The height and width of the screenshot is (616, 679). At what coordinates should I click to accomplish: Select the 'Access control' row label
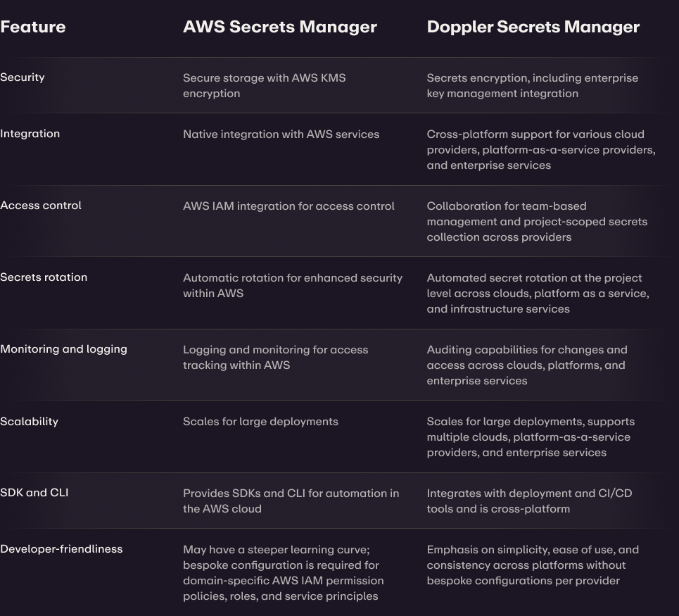tap(41, 206)
